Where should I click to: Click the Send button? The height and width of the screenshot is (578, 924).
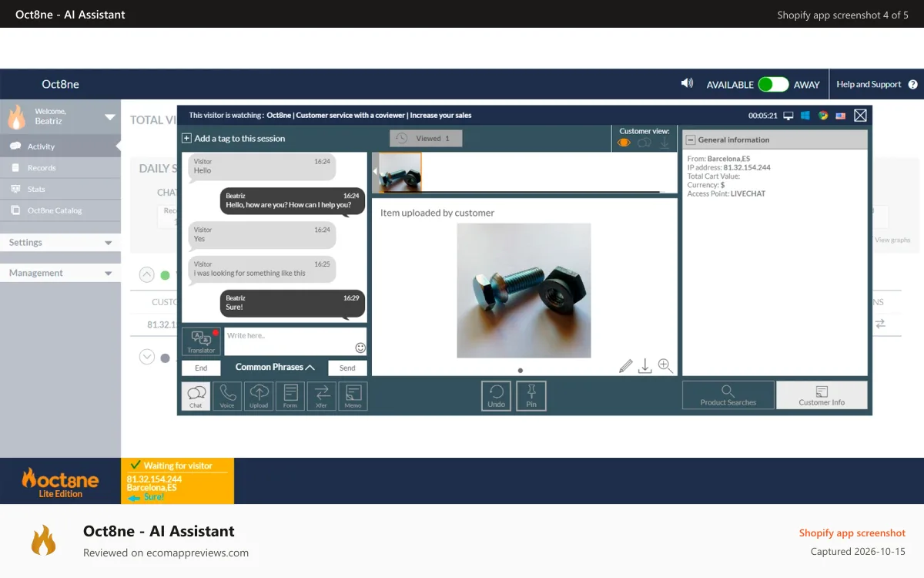click(x=347, y=368)
